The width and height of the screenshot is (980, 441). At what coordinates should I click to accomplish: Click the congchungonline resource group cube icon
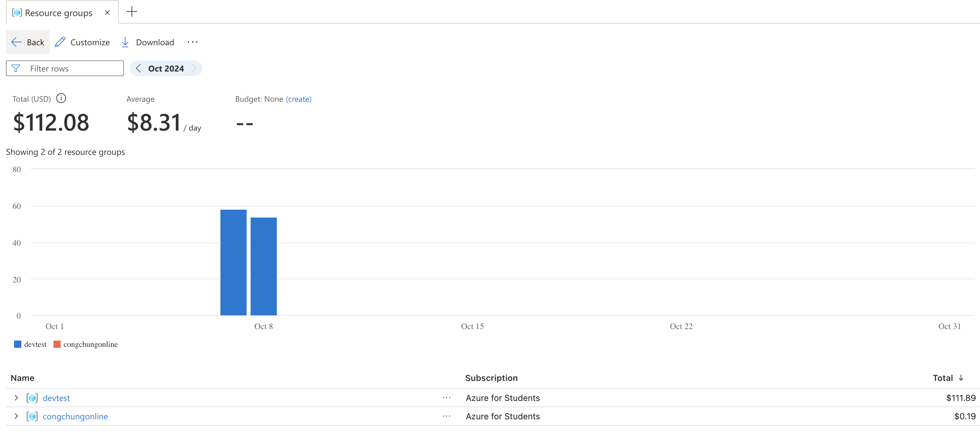(x=32, y=416)
